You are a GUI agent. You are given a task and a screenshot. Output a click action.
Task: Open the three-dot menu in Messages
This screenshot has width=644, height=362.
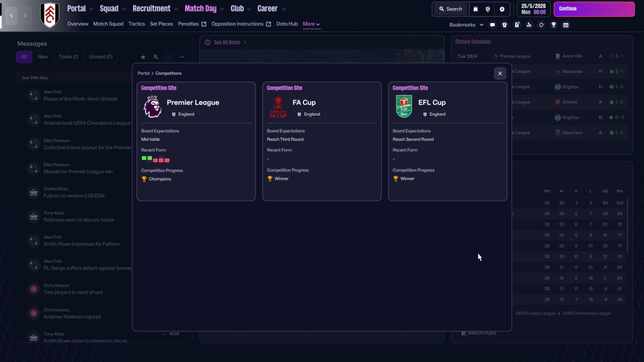point(182,57)
